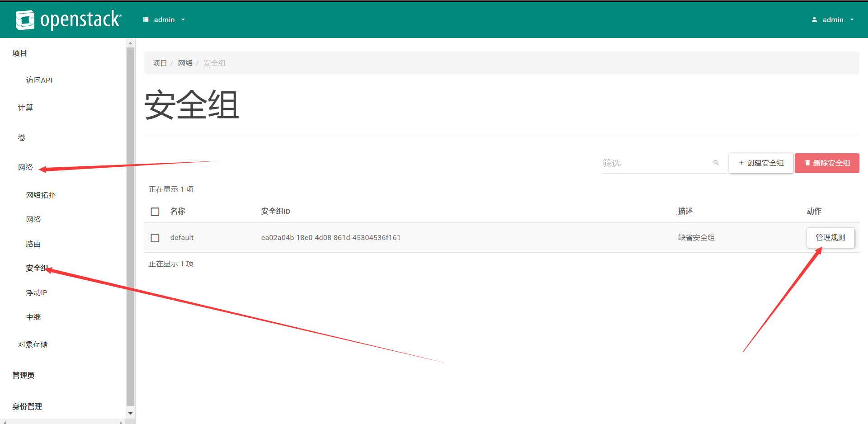The height and width of the screenshot is (424, 868).
Task: Click the 删除安全组 button
Action: [827, 163]
